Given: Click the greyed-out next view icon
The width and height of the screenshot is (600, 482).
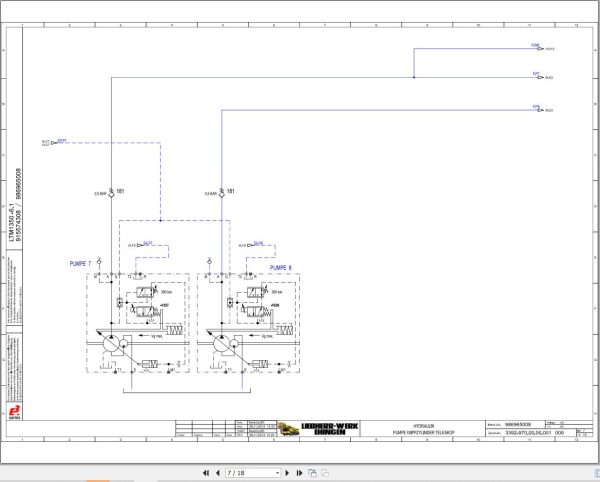Looking at the screenshot, I should (325, 473).
